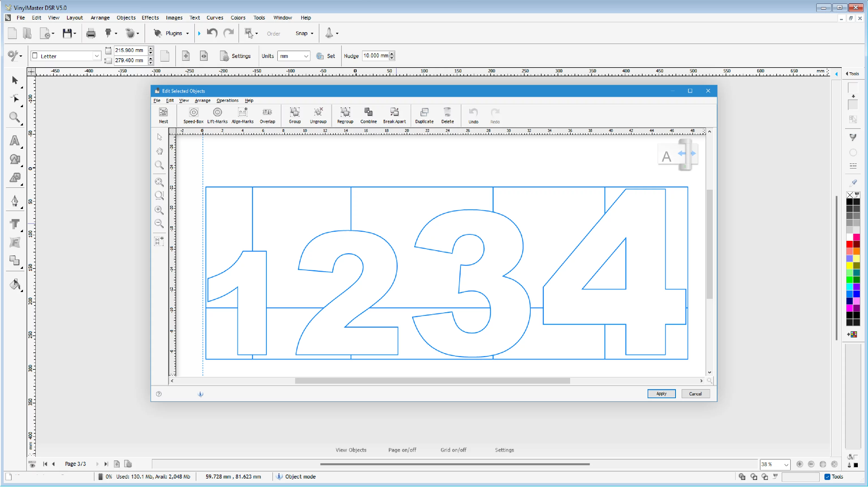Open the Letter page size dropdown
Image resolution: width=868 pixels, height=487 pixels.
tap(97, 56)
